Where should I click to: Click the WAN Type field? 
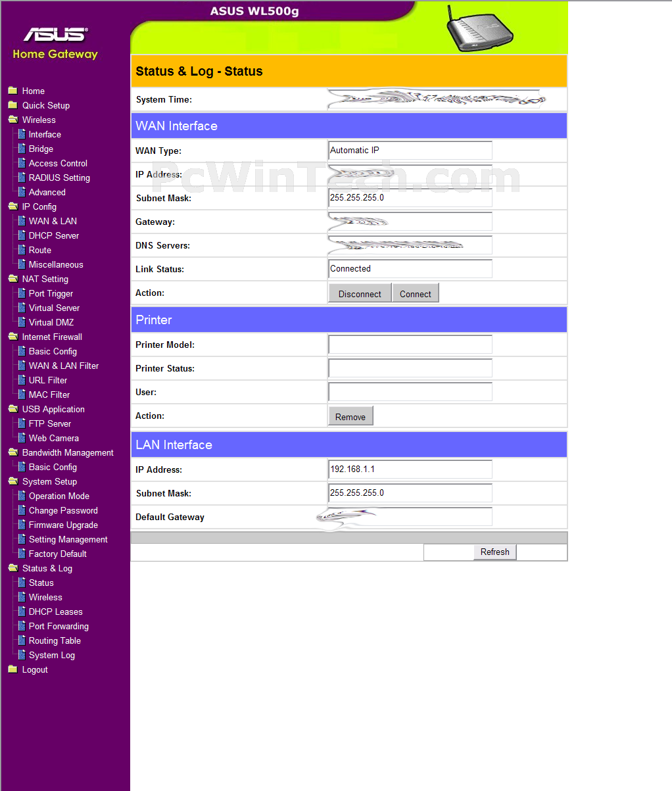tap(410, 151)
